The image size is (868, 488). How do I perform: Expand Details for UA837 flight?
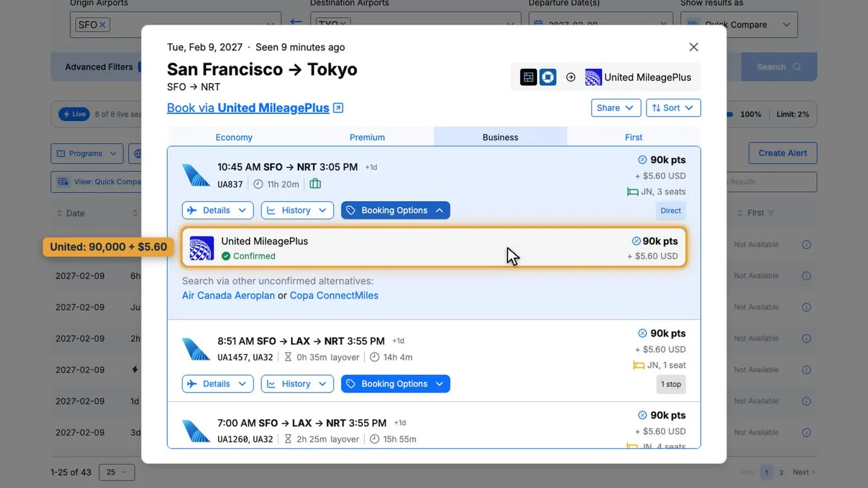coord(218,210)
